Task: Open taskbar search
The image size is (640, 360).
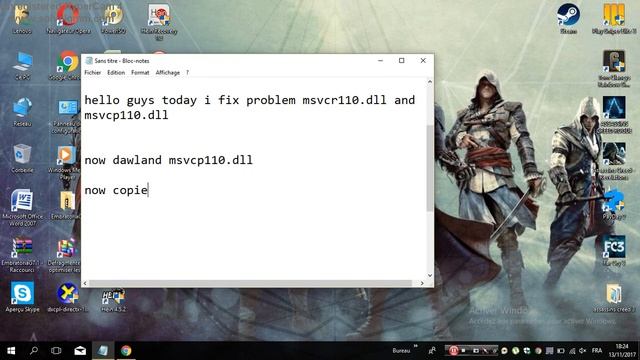Action: [x=34, y=351]
